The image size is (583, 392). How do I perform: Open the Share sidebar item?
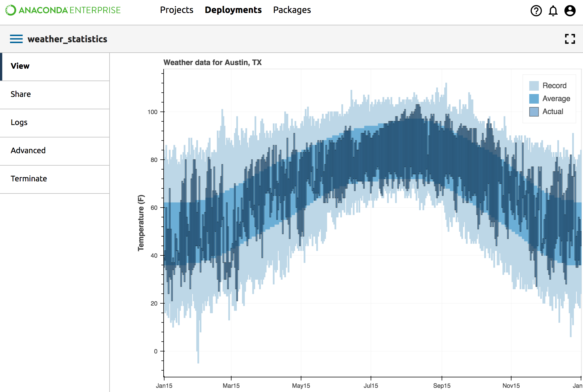[21, 94]
